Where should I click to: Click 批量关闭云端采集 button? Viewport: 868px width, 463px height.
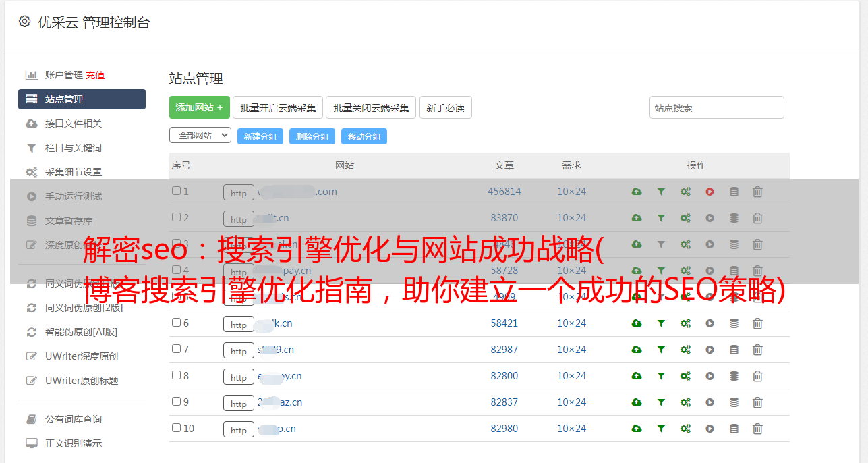[371, 107]
